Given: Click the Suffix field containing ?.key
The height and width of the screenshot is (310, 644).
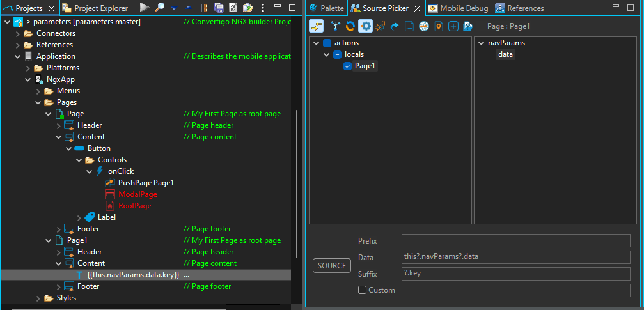Looking at the screenshot, I should (516, 274).
